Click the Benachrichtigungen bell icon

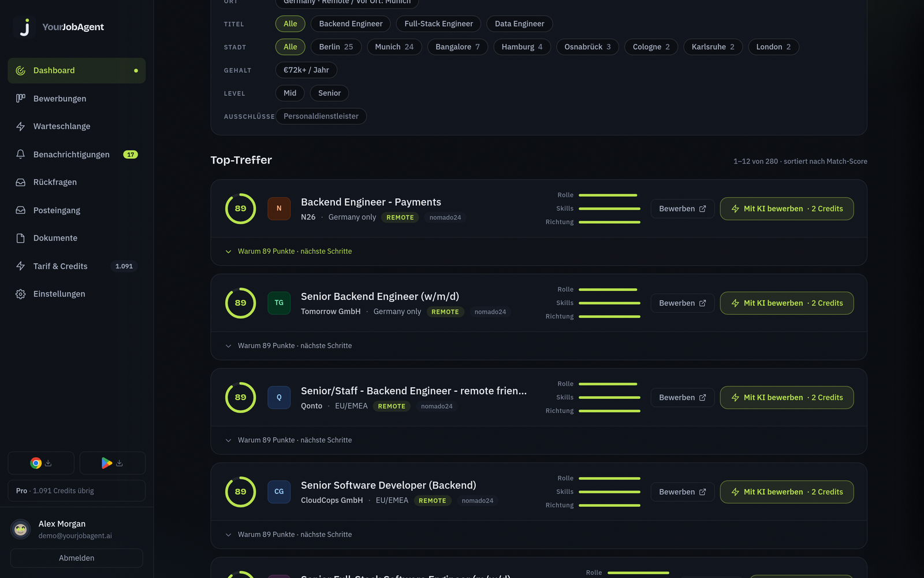(21, 154)
